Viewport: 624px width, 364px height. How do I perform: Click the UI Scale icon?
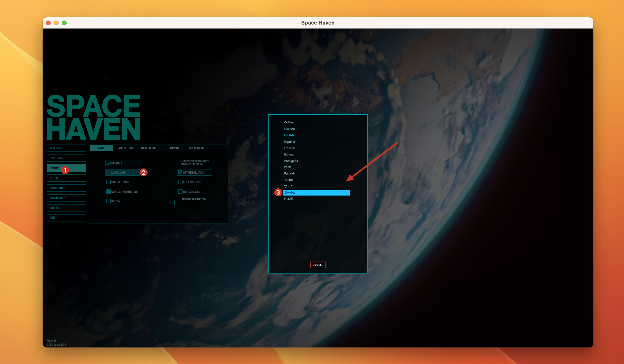point(109,163)
